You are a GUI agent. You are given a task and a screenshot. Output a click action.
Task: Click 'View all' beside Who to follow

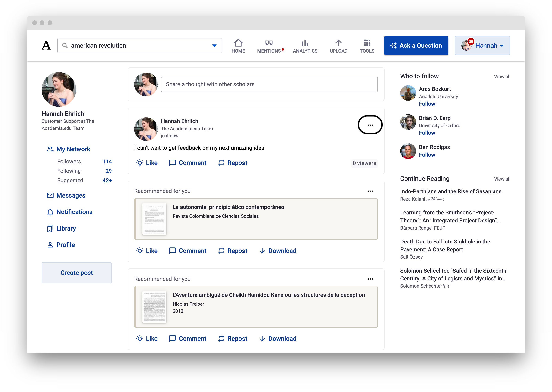(x=502, y=76)
